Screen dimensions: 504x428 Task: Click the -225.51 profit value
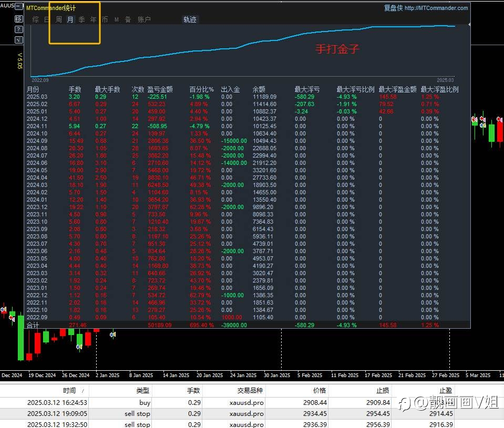coord(157,97)
